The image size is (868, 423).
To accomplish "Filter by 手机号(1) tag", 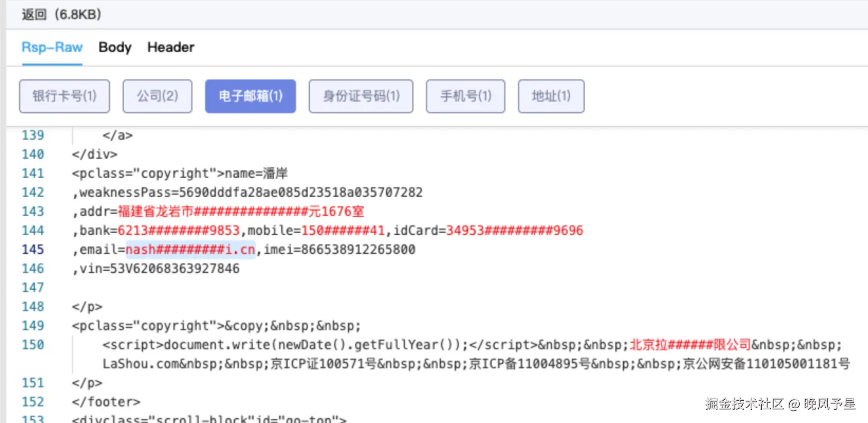I will [466, 96].
